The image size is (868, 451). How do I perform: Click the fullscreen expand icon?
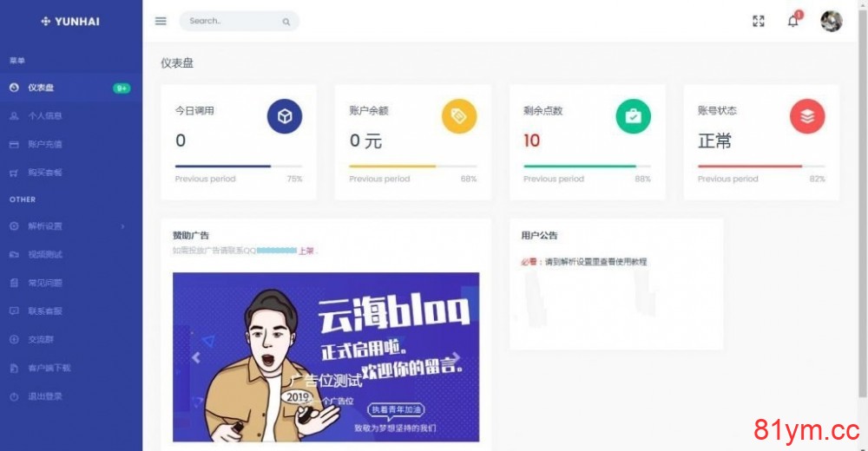(x=759, y=21)
